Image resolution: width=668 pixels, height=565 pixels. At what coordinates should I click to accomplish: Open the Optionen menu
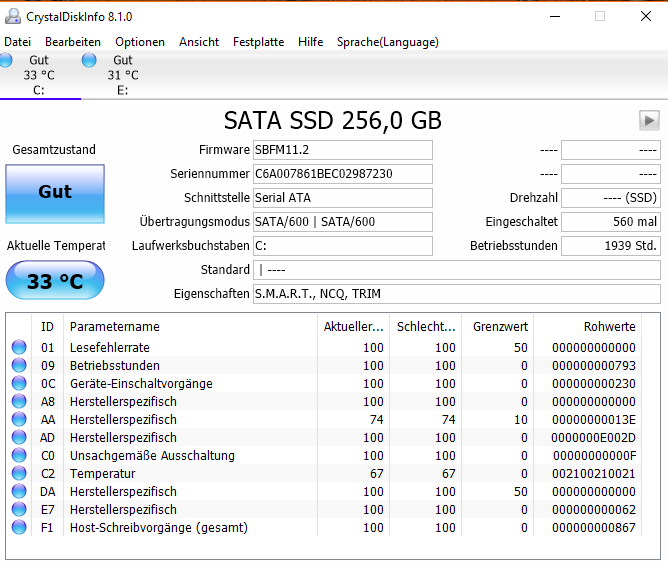140,42
